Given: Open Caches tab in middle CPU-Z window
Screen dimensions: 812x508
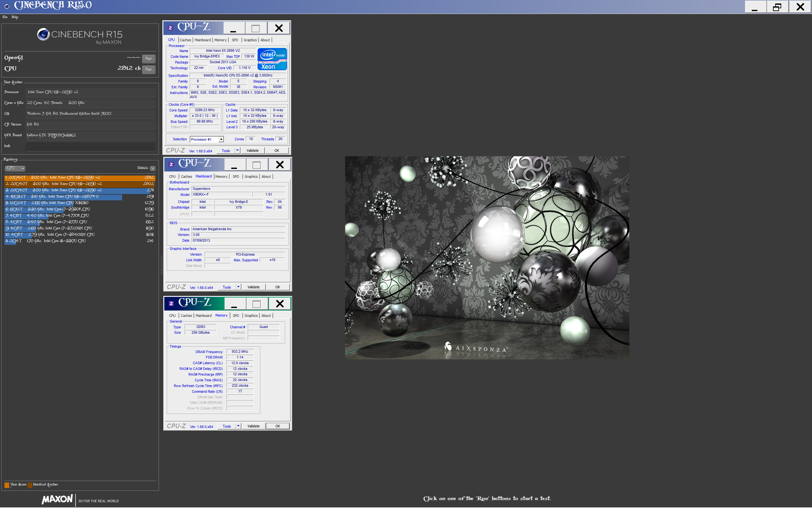Looking at the screenshot, I should pyautogui.click(x=186, y=177).
